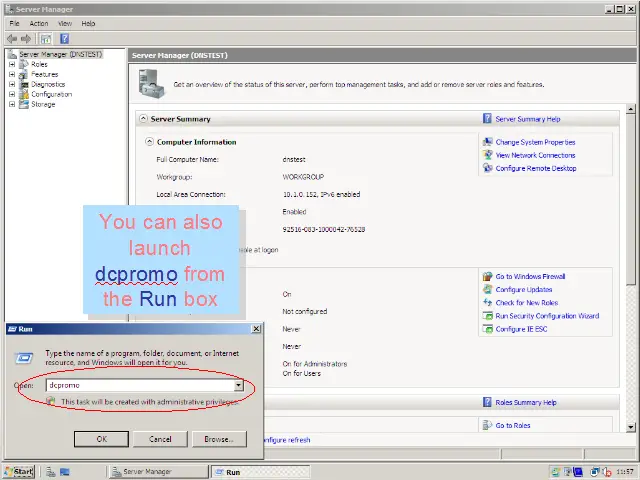Click Cancel in the Run dialog
Viewport: 640px width, 480px height.
[160, 439]
